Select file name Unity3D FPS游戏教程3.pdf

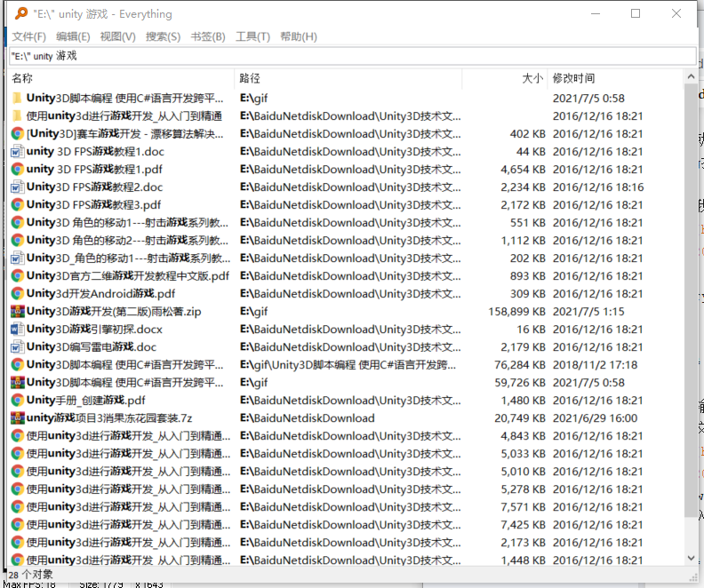click(93, 204)
